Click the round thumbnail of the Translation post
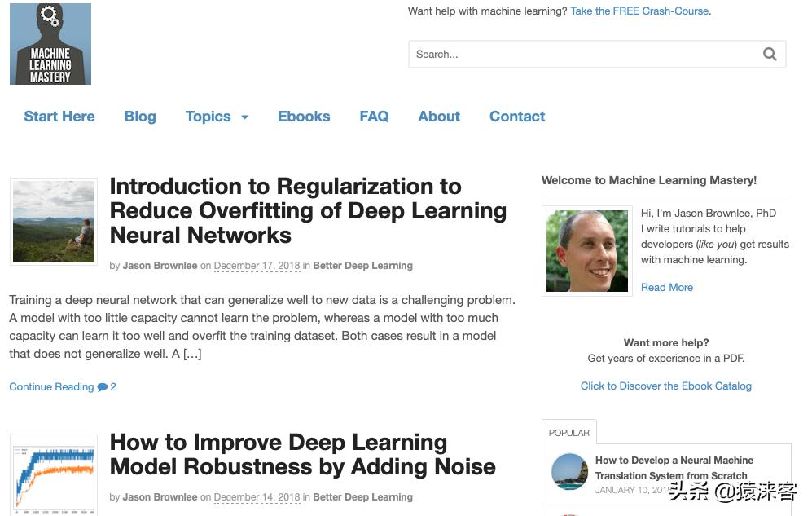812x516 pixels. (x=569, y=472)
